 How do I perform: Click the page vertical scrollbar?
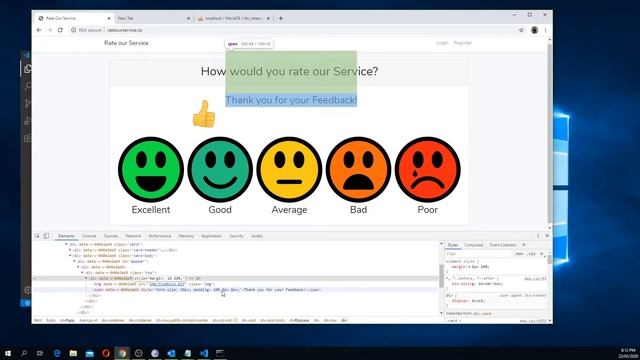click(x=549, y=133)
